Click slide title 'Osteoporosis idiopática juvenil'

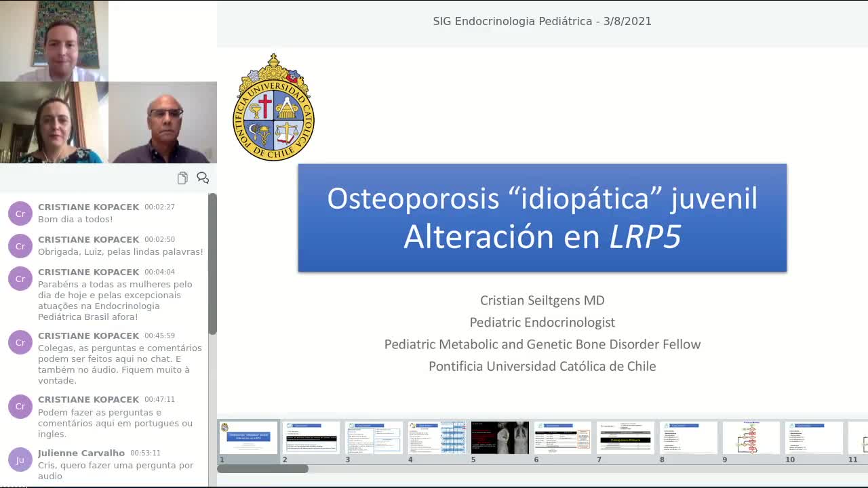coord(542,199)
